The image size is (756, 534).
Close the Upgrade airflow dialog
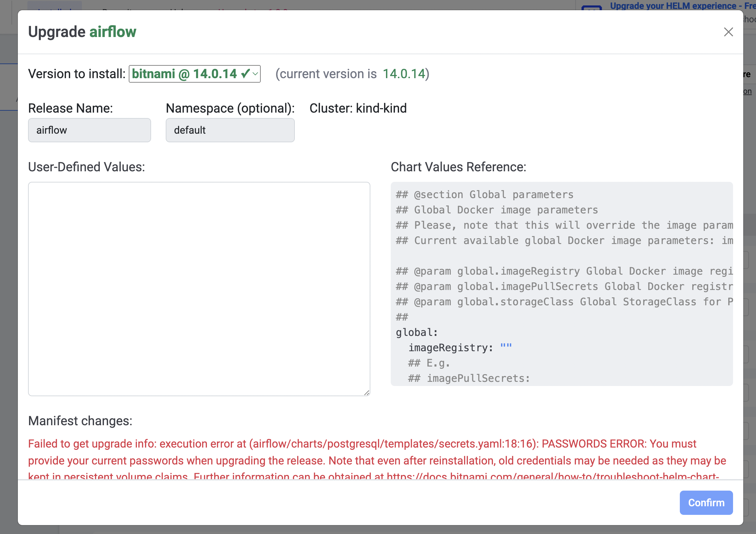pyautogui.click(x=728, y=32)
